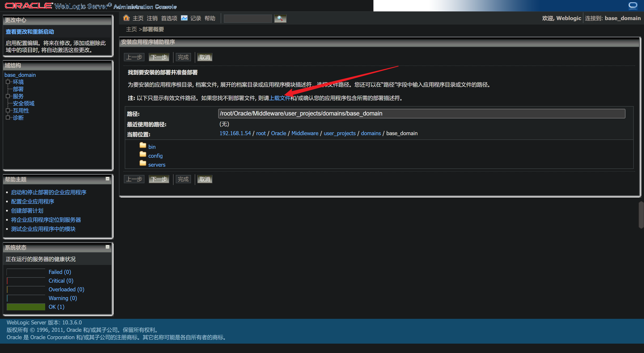
Task: Open the 首选项 menu item
Action: point(169,18)
